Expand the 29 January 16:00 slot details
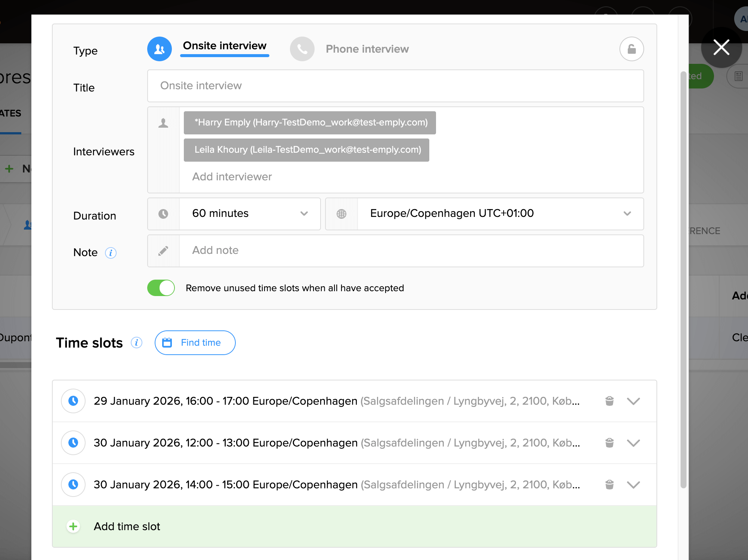 click(x=633, y=401)
